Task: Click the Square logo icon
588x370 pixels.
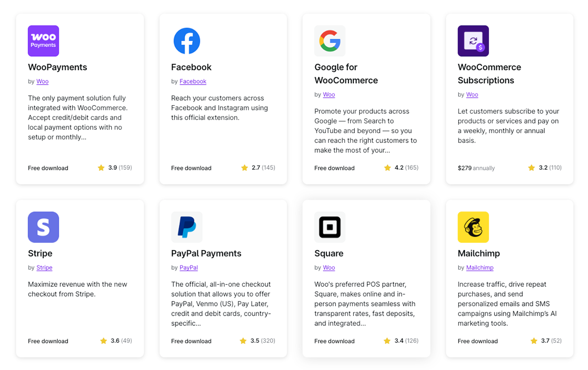Action: tap(330, 227)
